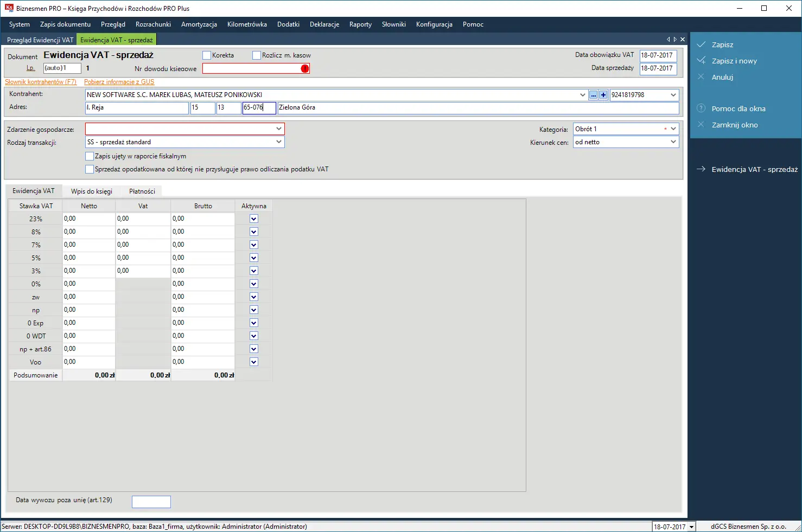Click the tab scroll left arrow
This screenshot has height=532, width=802.
[x=669, y=40]
